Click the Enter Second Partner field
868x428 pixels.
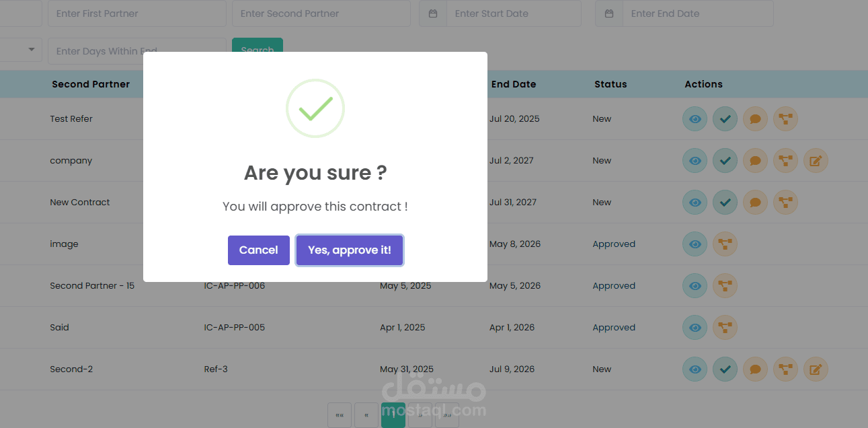pyautogui.click(x=321, y=13)
